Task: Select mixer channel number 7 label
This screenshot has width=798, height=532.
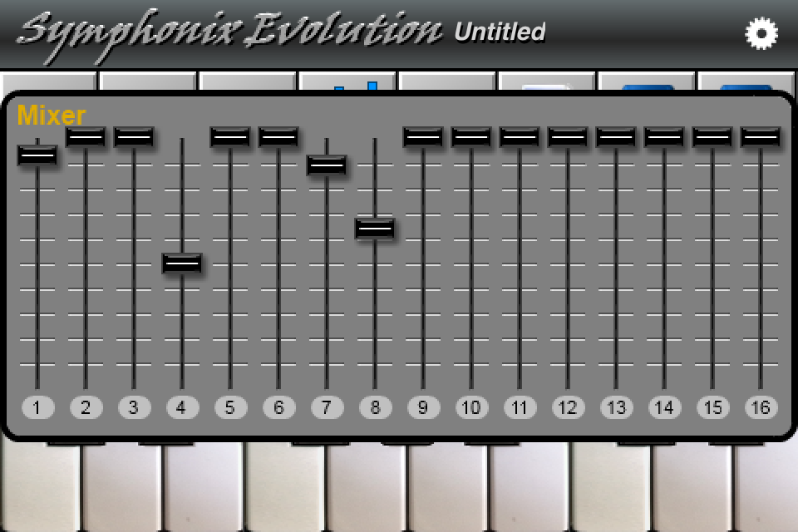Action: 327,407
